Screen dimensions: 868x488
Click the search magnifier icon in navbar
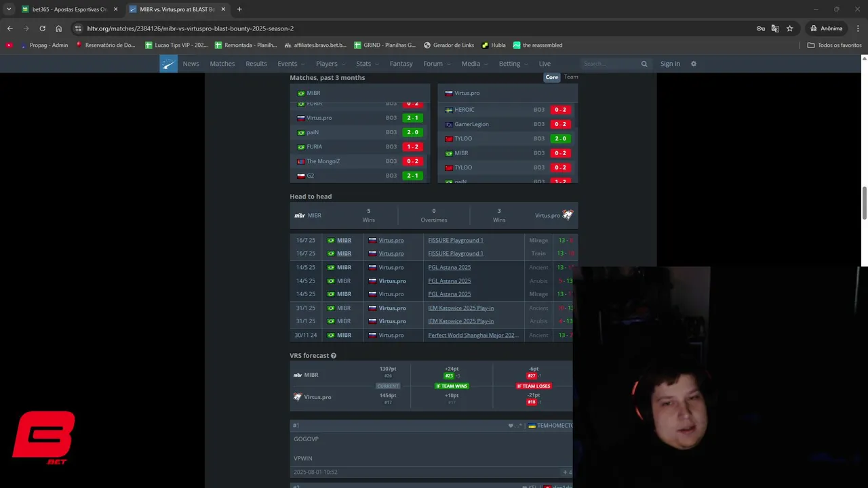644,64
